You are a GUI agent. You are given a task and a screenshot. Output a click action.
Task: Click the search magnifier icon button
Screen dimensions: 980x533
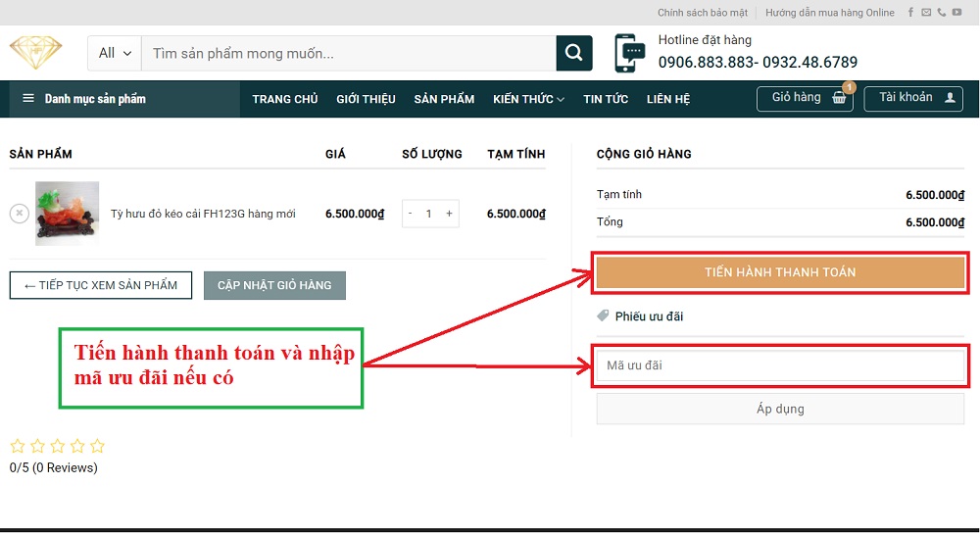click(x=574, y=53)
